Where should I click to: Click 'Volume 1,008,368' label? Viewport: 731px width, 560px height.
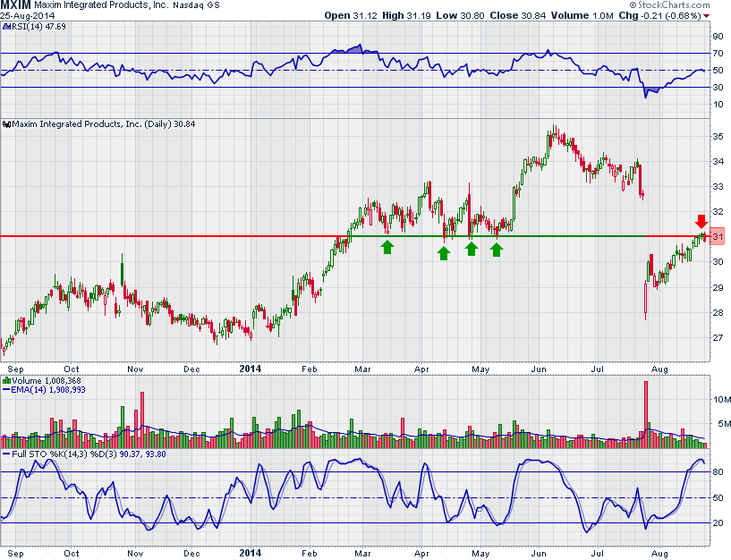pyautogui.click(x=47, y=381)
